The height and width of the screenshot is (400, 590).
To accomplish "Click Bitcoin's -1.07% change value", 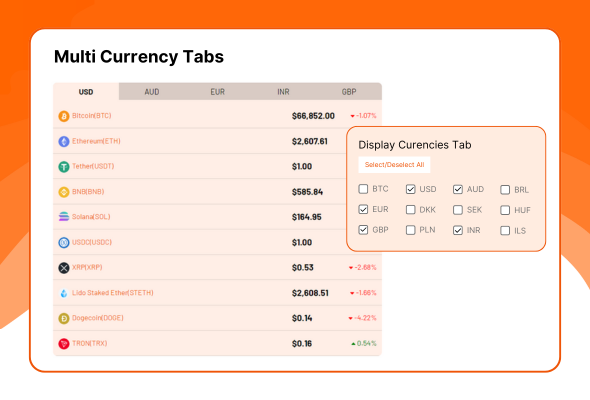I will click(366, 116).
